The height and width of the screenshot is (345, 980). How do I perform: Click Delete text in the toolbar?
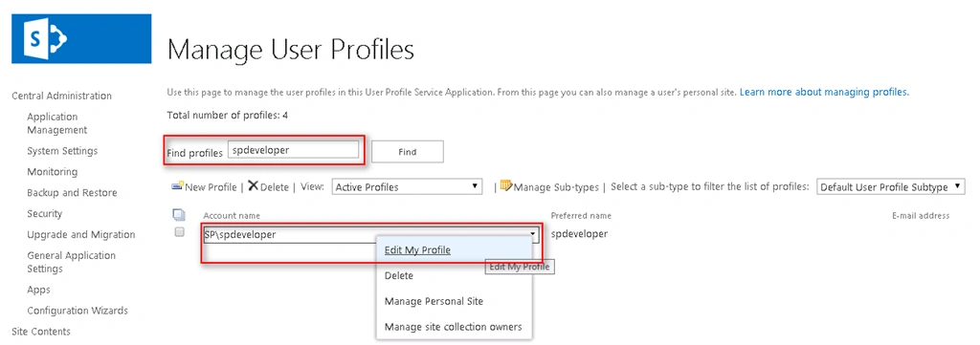click(275, 187)
